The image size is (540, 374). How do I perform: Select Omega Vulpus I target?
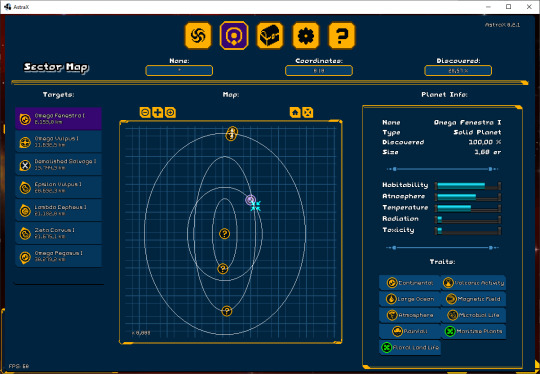coord(58,142)
